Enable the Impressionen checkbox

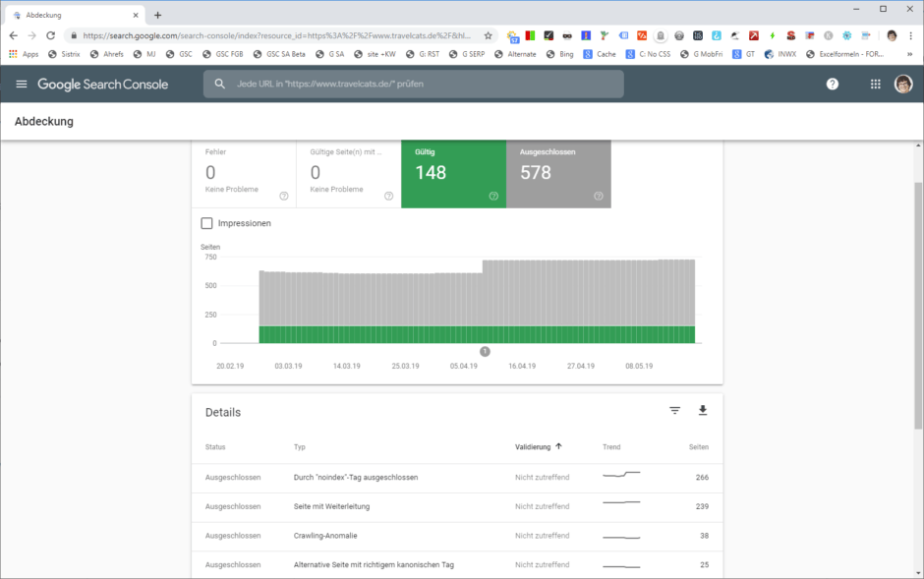pyautogui.click(x=206, y=223)
